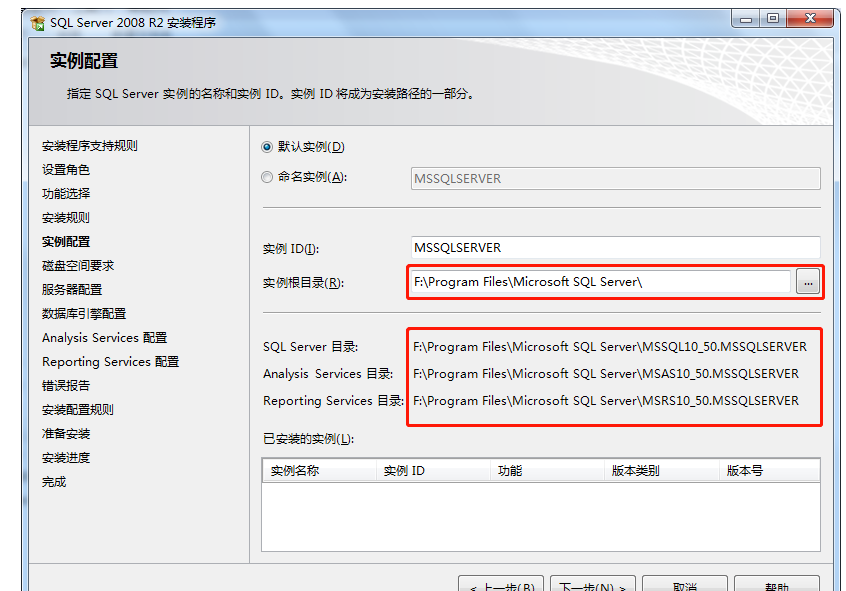Click the MSRS10_50.MSSQLSERVER directory path text
The width and height of the screenshot is (846, 591).
605,401
